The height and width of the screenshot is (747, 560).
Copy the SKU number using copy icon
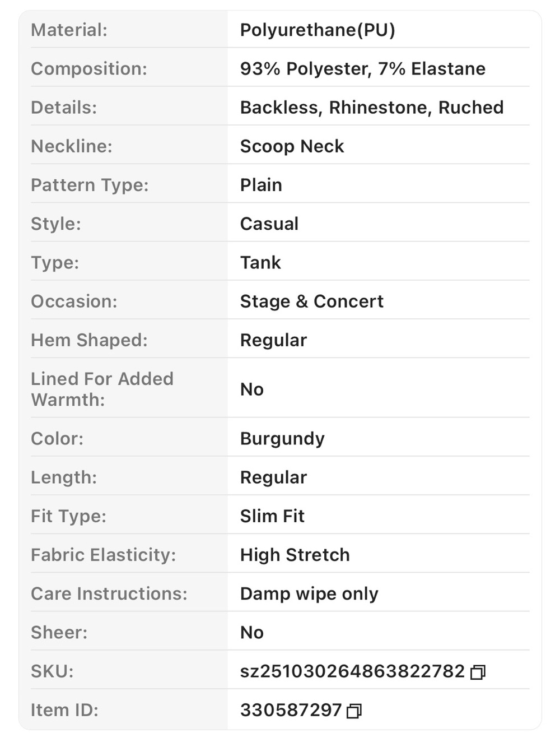(478, 672)
